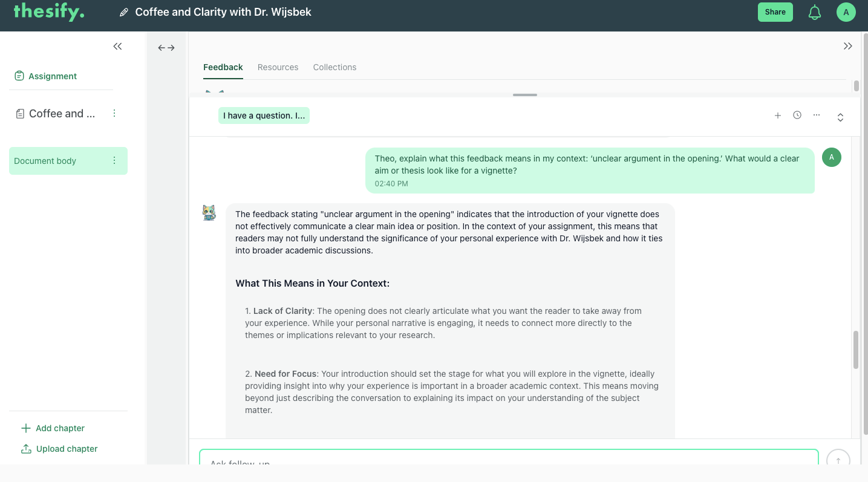Click the up-down chevron collapse control
The width and height of the screenshot is (868, 482).
click(840, 117)
